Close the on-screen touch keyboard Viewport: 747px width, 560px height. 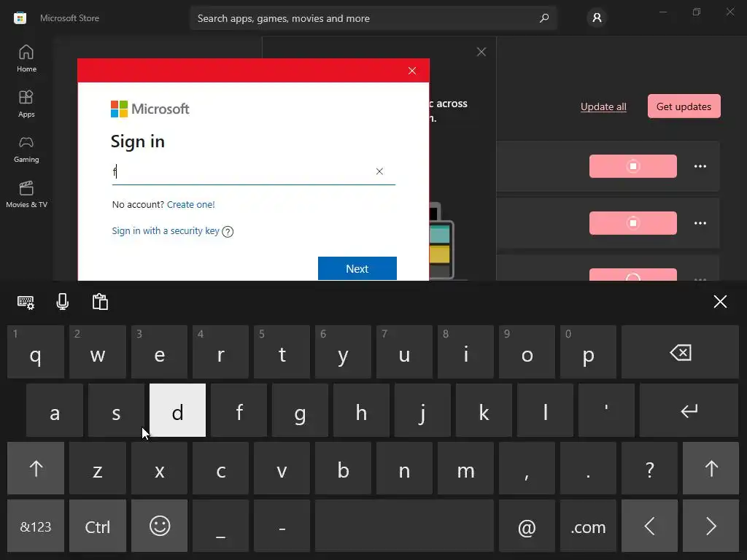(720, 301)
